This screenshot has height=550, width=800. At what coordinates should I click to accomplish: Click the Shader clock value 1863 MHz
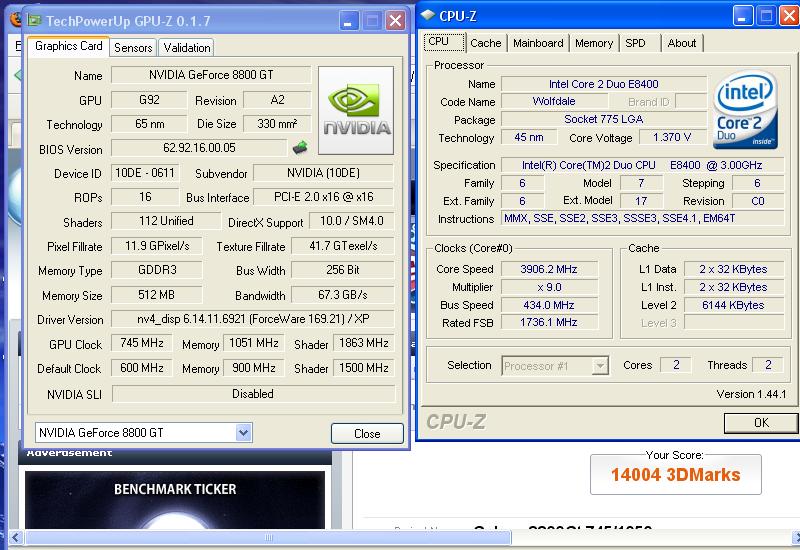pyautogui.click(x=364, y=343)
